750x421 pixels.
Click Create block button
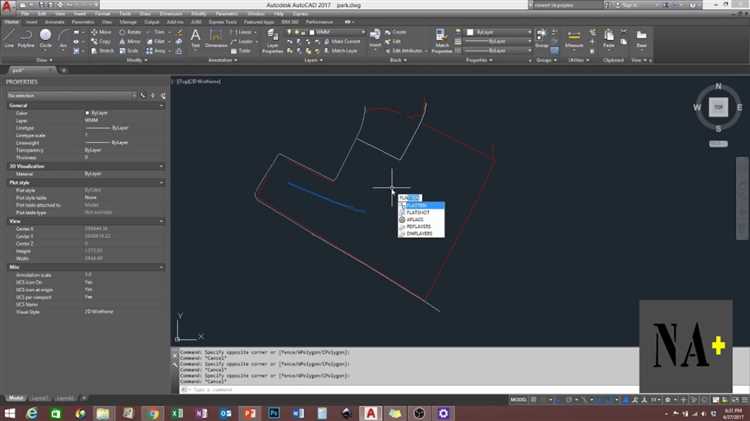tap(395, 32)
